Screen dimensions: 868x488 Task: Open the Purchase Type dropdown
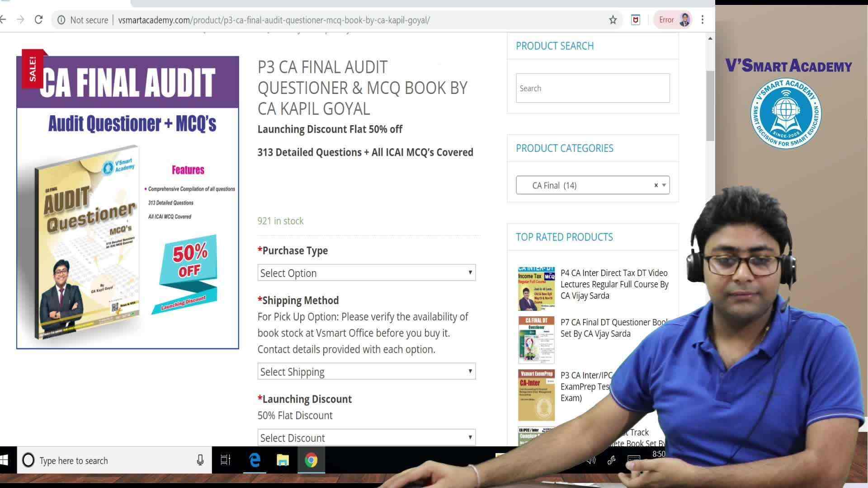pyautogui.click(x=366, y=272)
